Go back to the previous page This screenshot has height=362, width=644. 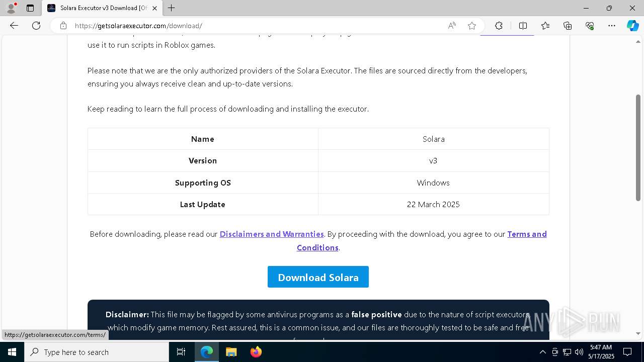[14, 26]
